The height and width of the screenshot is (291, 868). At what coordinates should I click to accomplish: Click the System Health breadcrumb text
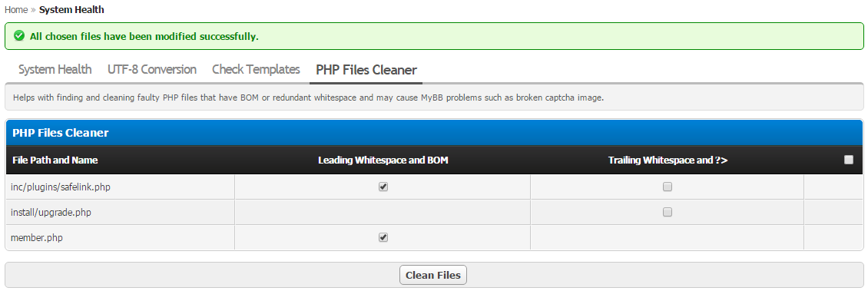pos(71,9)
